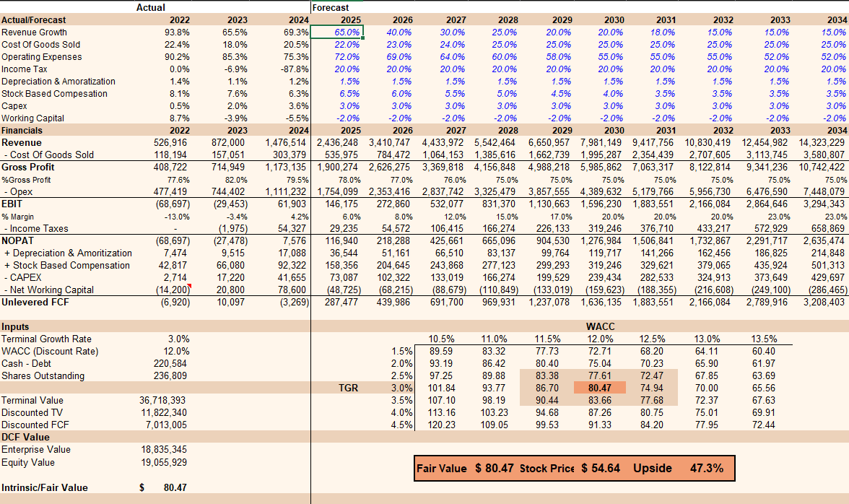Viewport: 849px width, 504px height.
Task: Click Equity Value 19,055,929
Action: 163,463
